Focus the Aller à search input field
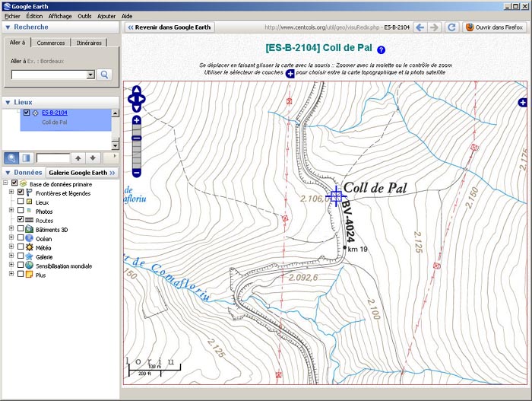Viewport: 532px width, 401px height. pyautogui.click(x=49, y=75)
